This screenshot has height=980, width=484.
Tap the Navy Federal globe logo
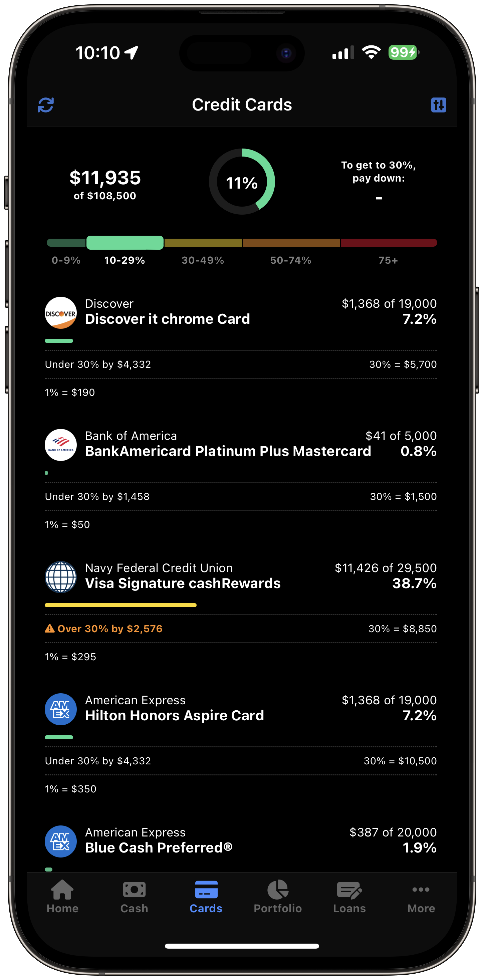(61, 577)
